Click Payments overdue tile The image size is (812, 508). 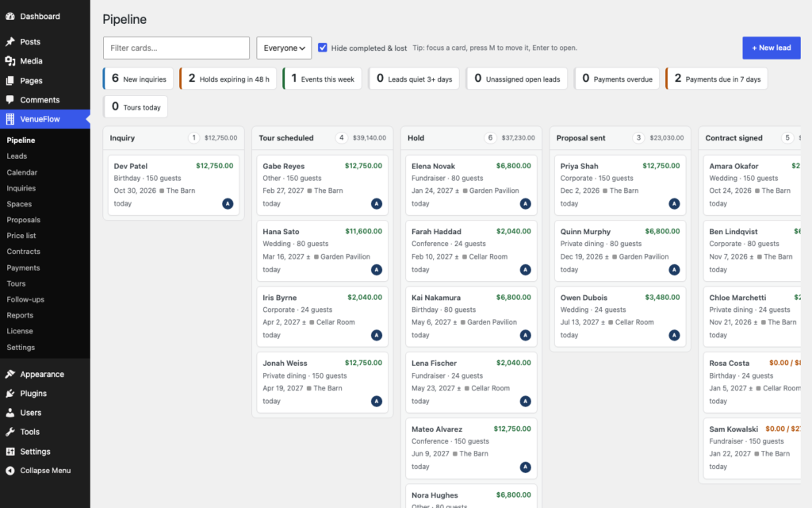tap(617, 79)
